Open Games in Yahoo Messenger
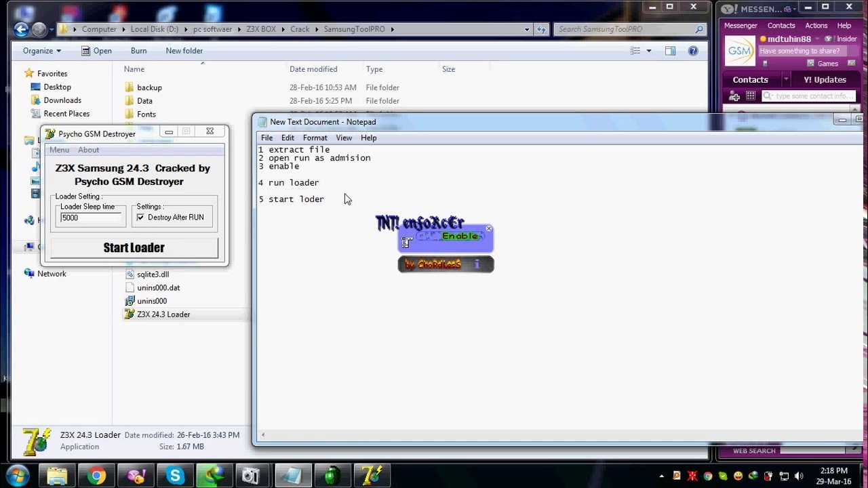 827,64
